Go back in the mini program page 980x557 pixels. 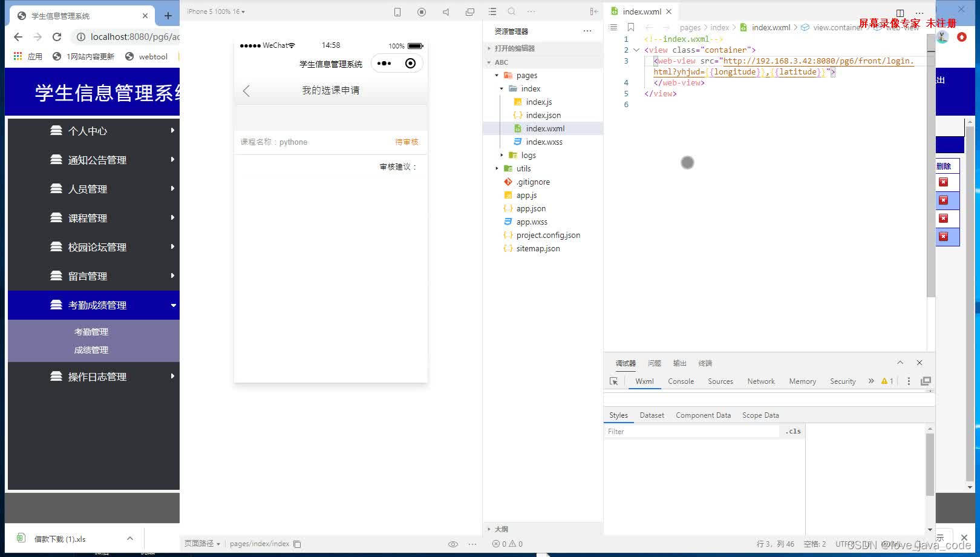pyautogui.click(x=246, y=91)
